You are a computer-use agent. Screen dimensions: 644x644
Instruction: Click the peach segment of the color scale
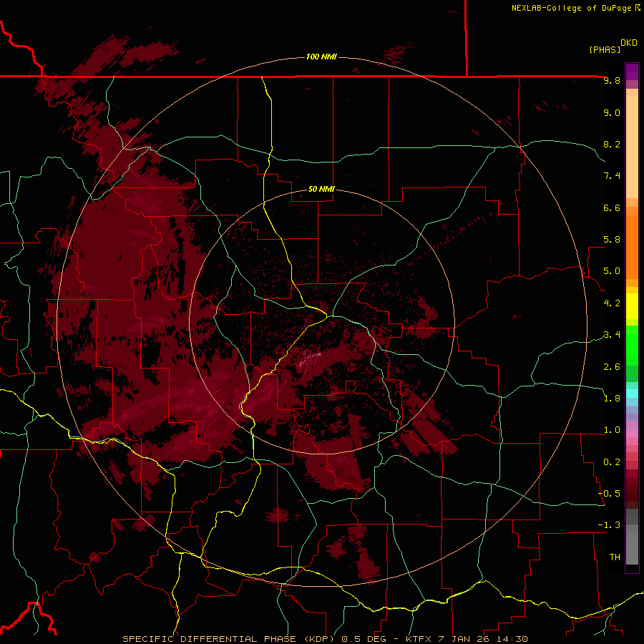[x=632, y=147]
